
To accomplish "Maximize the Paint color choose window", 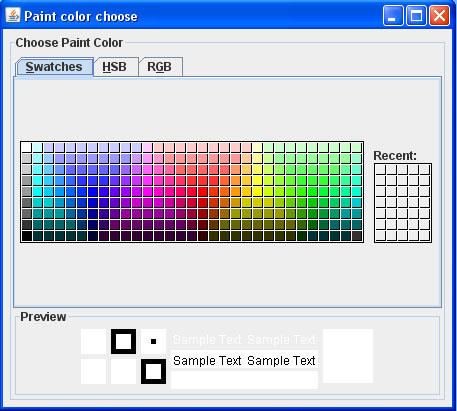I will coord(416,15).
